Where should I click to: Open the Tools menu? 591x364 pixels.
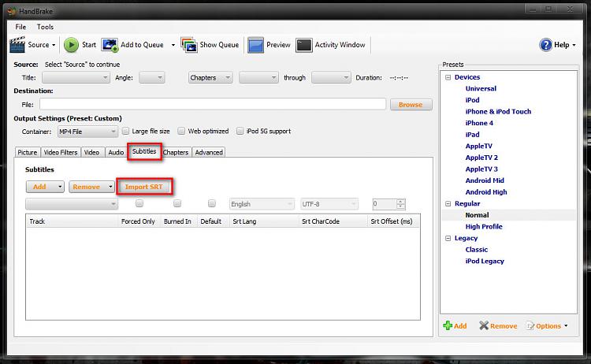click(45, 27)
